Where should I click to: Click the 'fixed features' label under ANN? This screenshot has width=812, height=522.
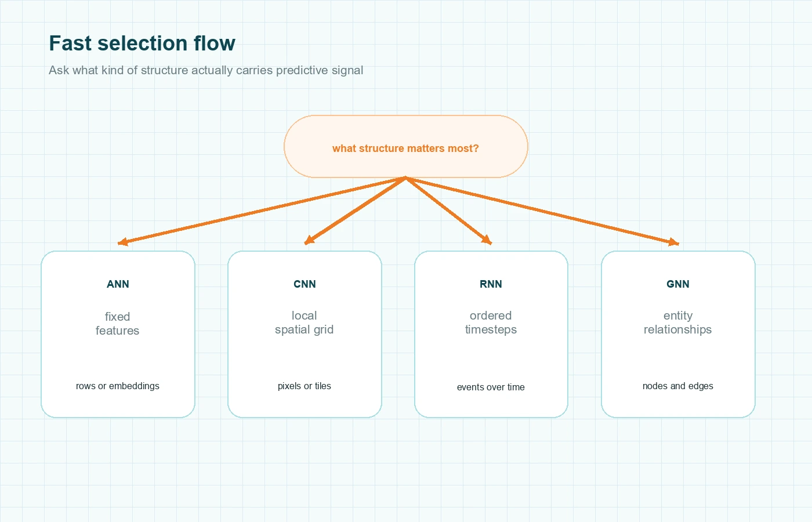click(118, 324)
